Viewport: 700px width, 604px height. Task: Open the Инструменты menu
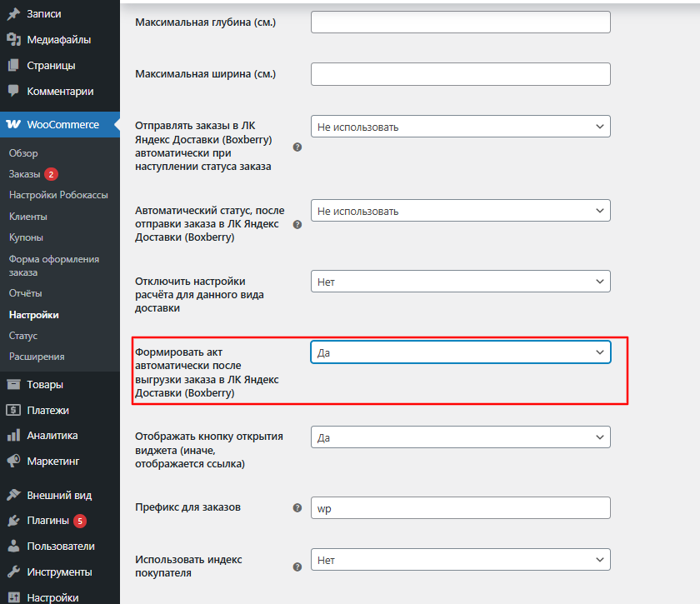coord(60,572)
